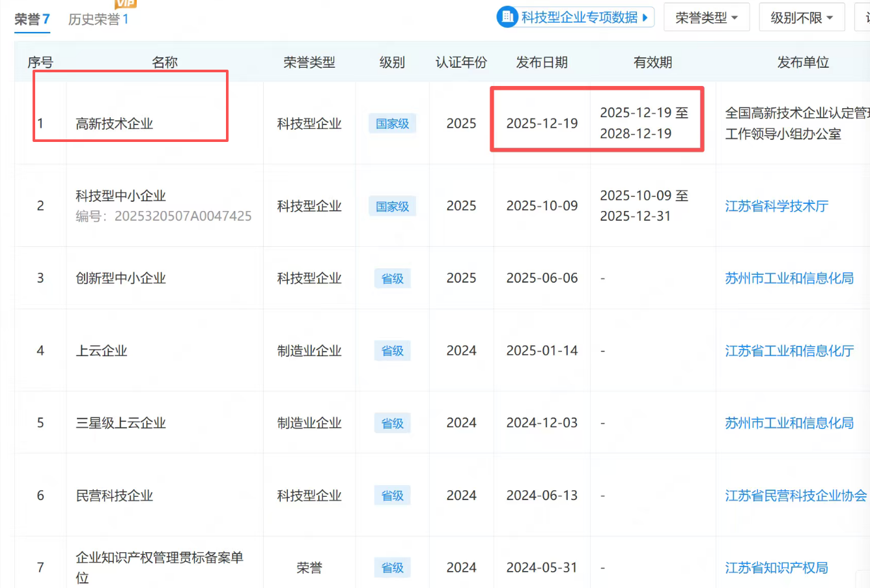Open the 荣誉类型 dropdown filter
The height and width of the screenshot is (588, 870).
[707, 18]
